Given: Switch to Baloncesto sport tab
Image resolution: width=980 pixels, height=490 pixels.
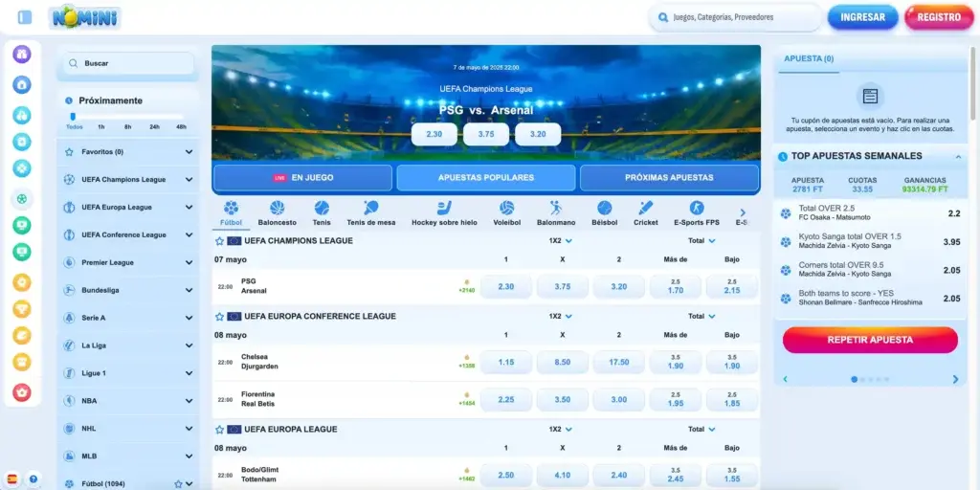Looking at the screenshot, I should click(277, 213).
